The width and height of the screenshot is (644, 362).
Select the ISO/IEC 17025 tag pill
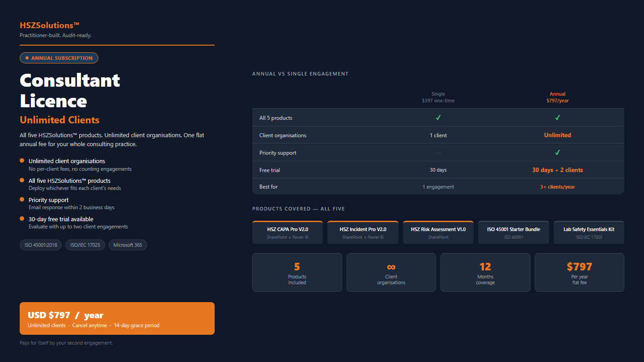pyautogui.click(x=85, y=245)
